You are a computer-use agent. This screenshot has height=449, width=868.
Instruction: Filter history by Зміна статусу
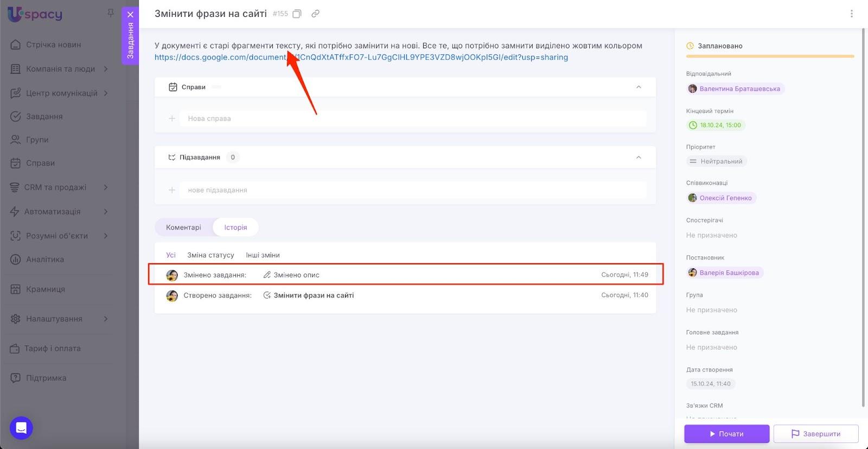(x=210, y=255)
